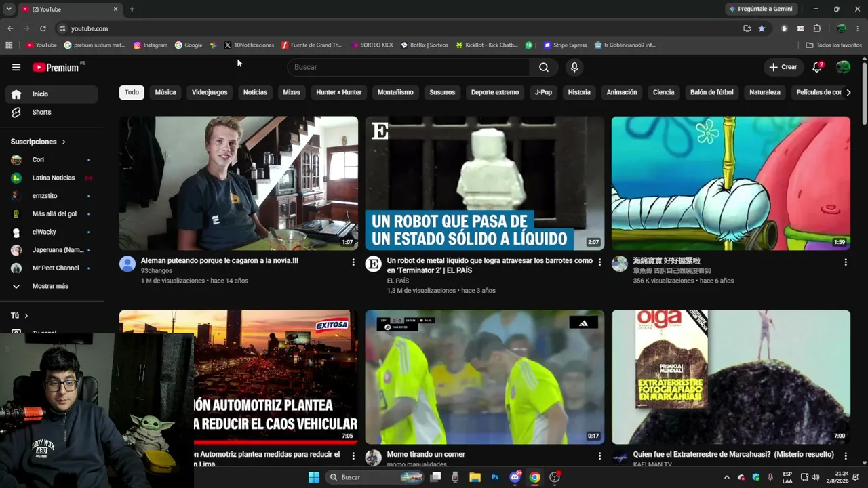The height and width of the screenshot is (488, 868).
Task: Open Windows Start menu
Action: [x=314, y=477]
